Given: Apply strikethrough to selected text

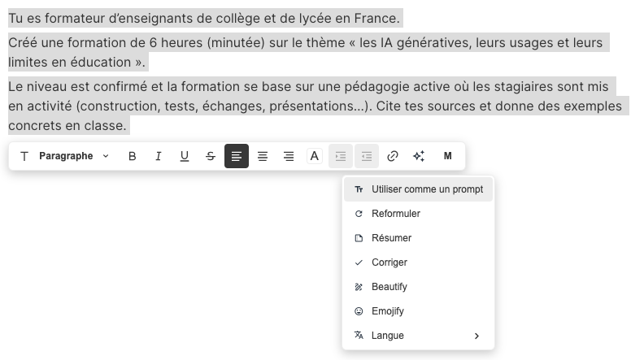Looking at the screenshot, I should click(x=211, y=156).
